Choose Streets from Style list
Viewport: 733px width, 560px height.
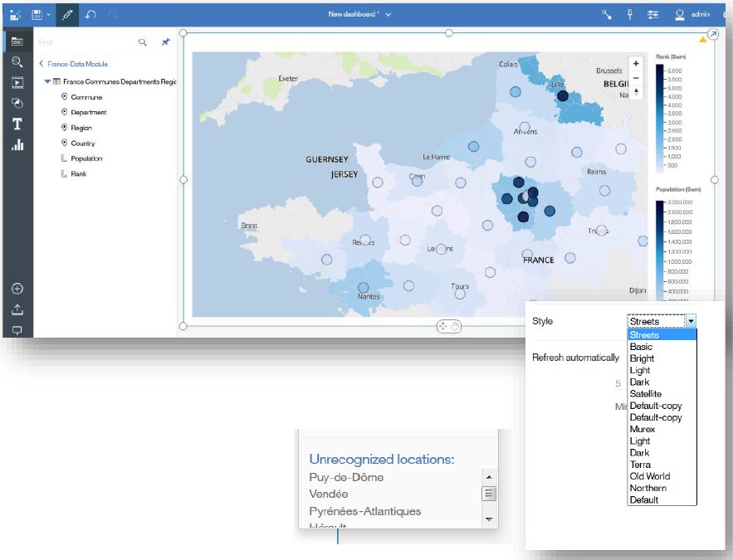pyautogui.click(x=662, y=335)
